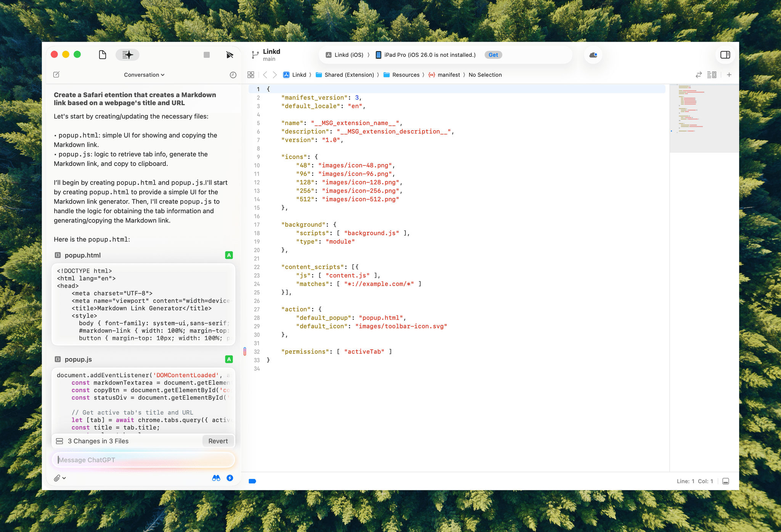Open the project navigator file icon
The height and width of the screenshot is (532, 781).
pos(102,55)
